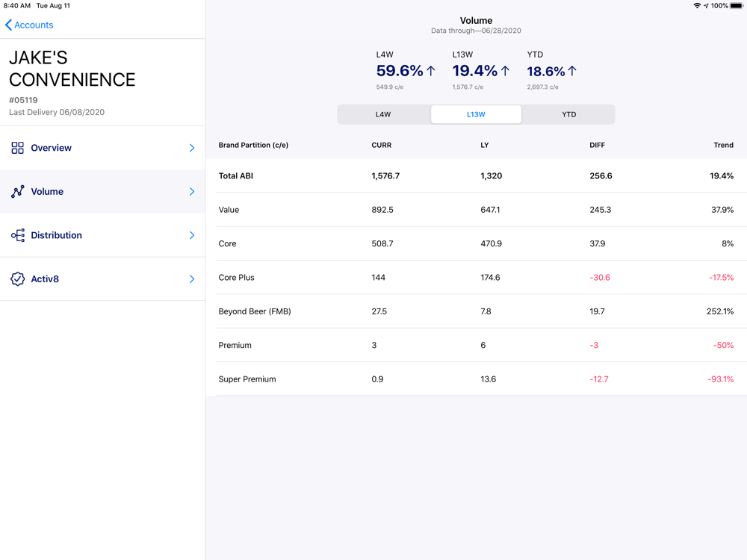
Task: Tap the account name Jake's Convenience
Action: coord(72,69)
